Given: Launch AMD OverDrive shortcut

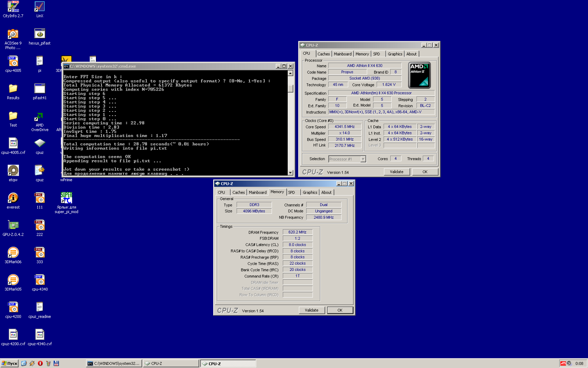Looking at the screenshot, I should (40, 121).
